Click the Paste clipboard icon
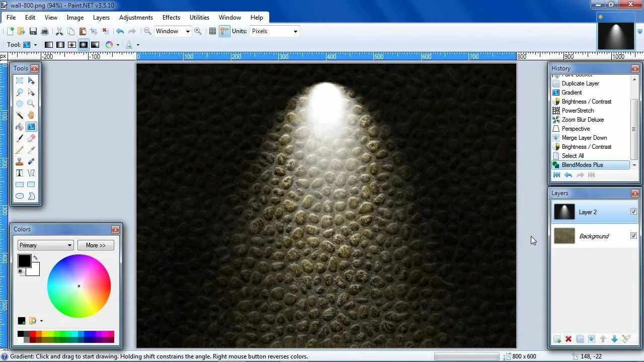 tap(83, 31)
